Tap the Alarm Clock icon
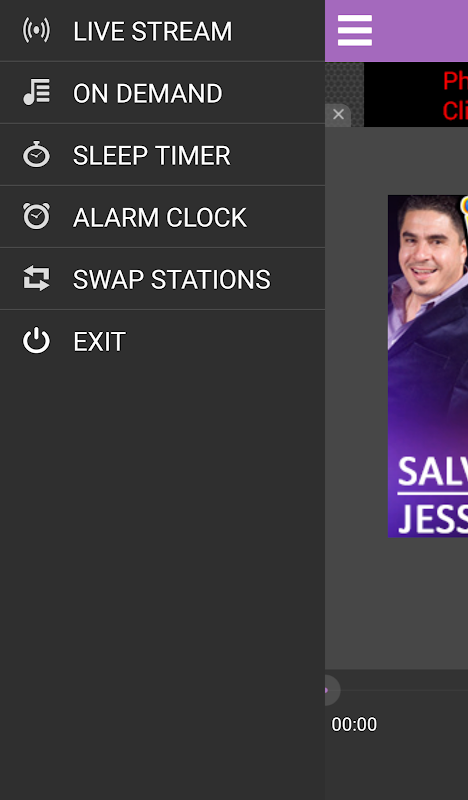The image size is (468, 800). coord(36,216)
